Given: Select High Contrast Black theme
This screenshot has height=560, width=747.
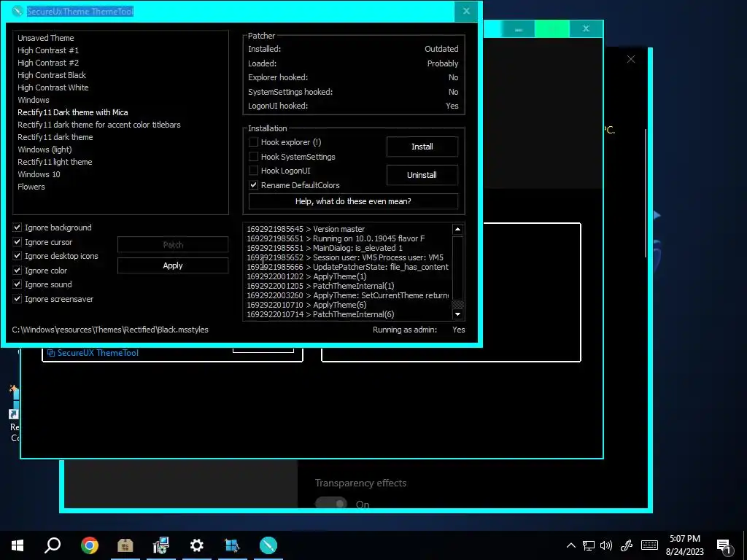Looking at the screenshot, I should 52,75.
